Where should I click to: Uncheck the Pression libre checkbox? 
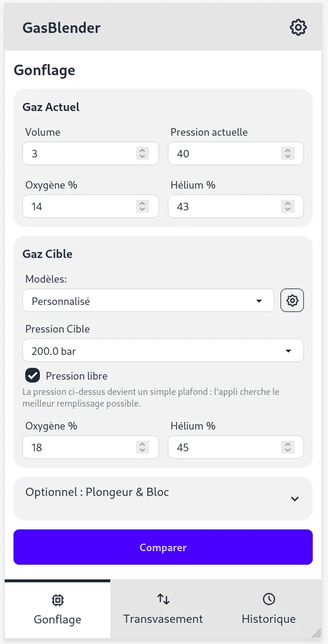(x=32, y=375)
